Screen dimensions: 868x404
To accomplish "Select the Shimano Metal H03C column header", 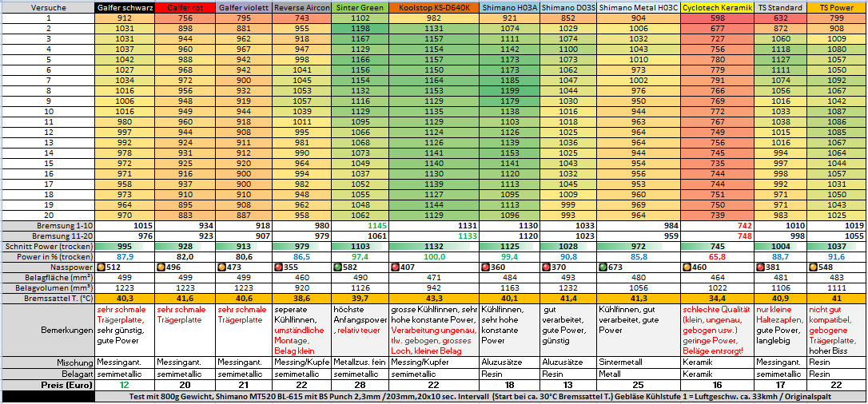I will click(639, 8).
